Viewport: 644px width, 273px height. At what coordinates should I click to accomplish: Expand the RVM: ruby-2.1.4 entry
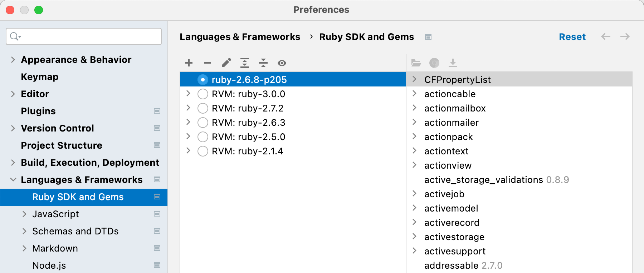click(x=188, y=151)
